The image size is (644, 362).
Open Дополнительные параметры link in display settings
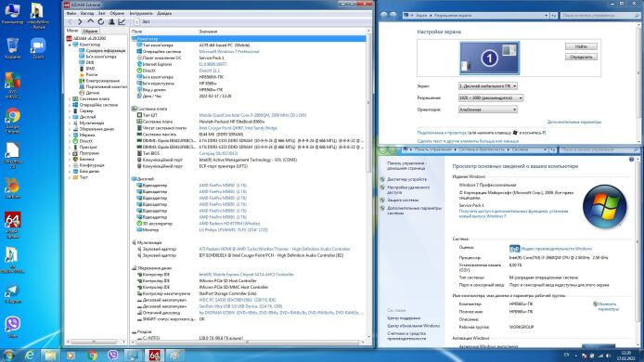tap(574, 122)
